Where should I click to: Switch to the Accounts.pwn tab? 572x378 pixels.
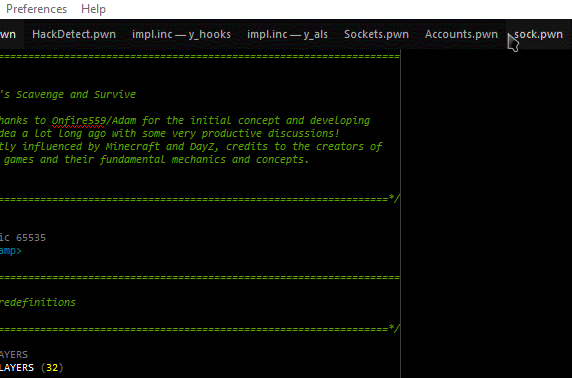pyautogui.click(x=461, y=34)
